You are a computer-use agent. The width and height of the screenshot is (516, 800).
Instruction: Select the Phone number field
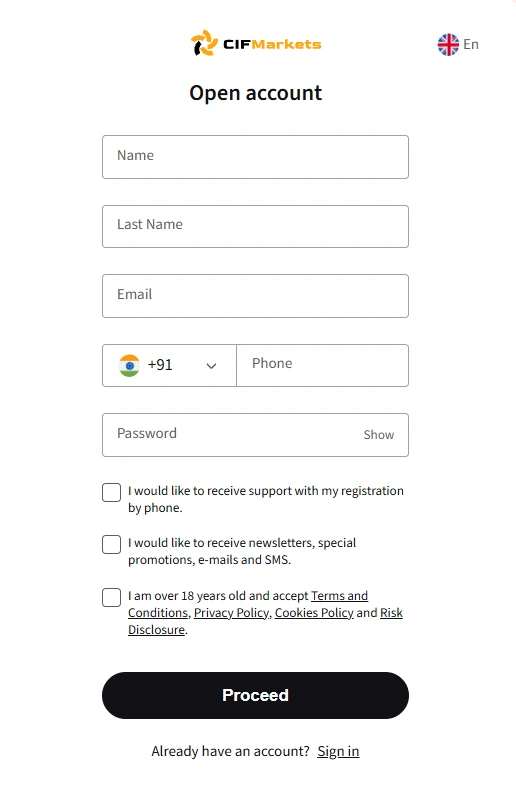pyautogui.click(x=323, y=365)
